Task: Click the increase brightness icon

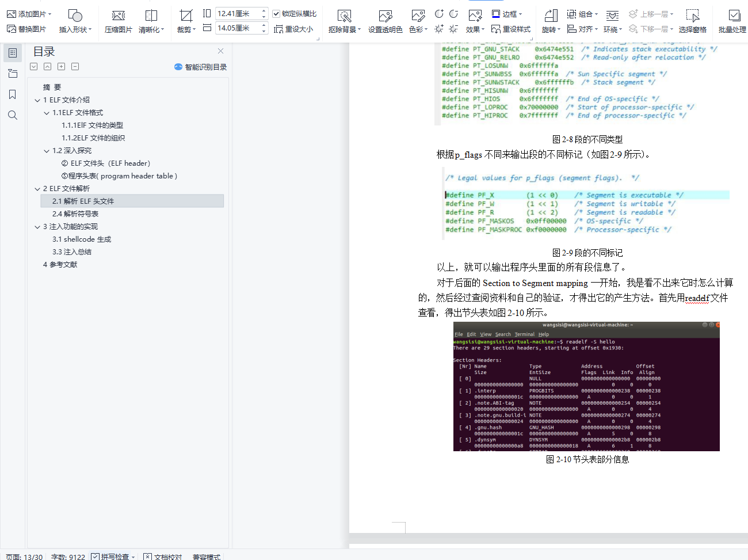Action: (439, 29)
